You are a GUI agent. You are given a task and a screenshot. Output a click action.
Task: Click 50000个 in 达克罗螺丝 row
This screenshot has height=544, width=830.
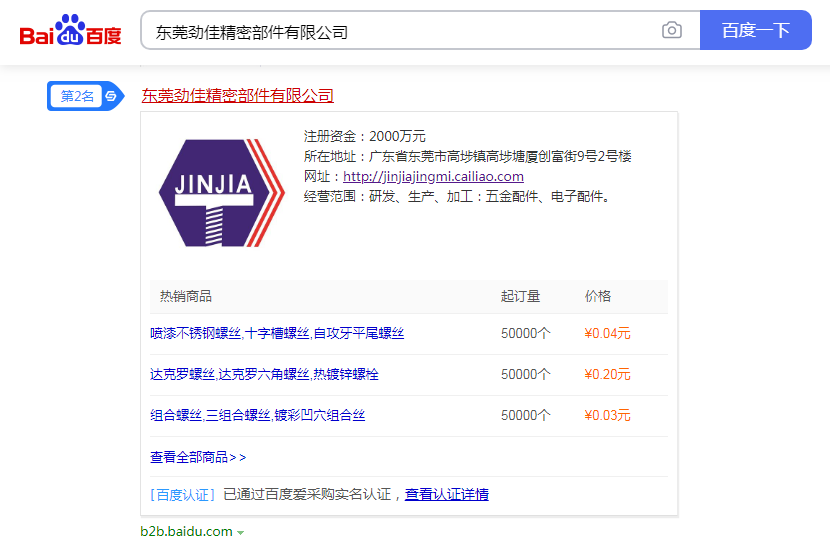[x=526, y=374]
